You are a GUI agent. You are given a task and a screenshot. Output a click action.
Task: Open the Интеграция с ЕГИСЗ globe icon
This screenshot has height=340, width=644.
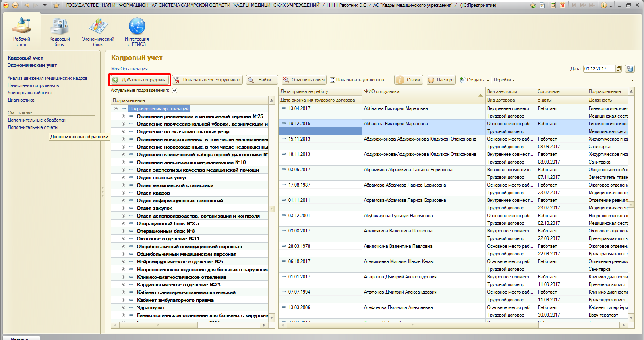(137, 27)
